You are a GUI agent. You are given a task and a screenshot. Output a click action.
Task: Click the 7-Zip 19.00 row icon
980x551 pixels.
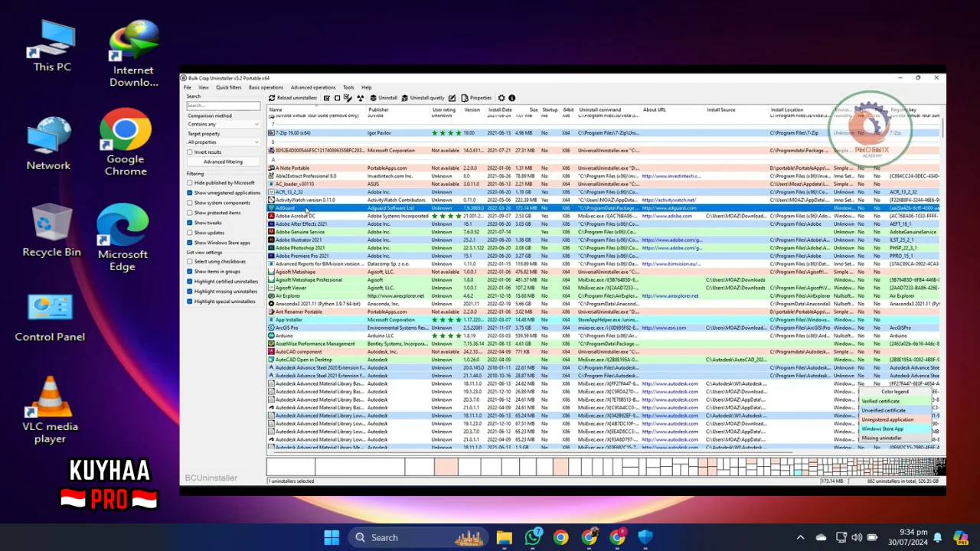tap(271, 133)
